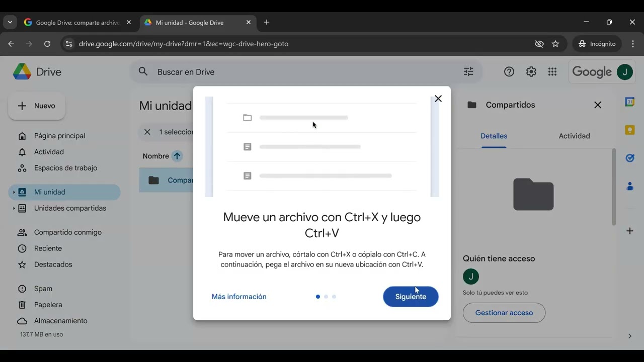Switch to the Detalles tab
This screenshot has height=362, width=644.
tap(494, 136)
